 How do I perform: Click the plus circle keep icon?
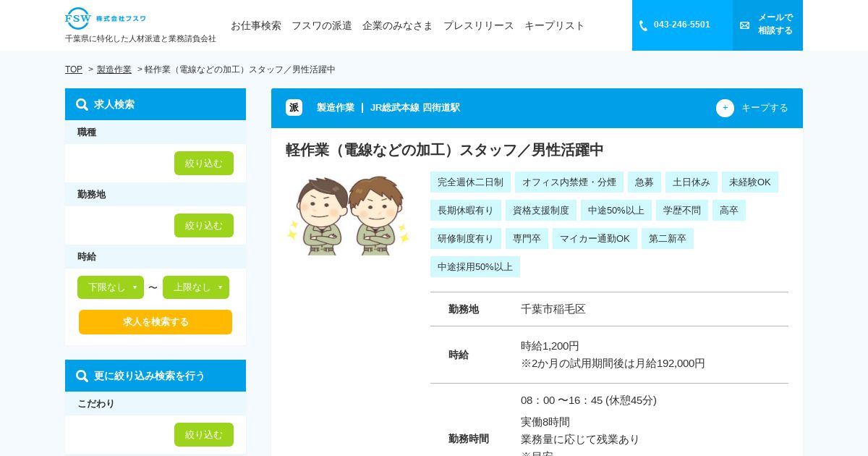click(x=725, y=108)
